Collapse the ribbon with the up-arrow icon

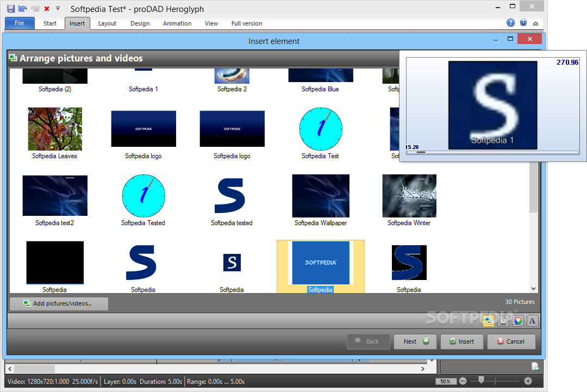coord(536,23)
